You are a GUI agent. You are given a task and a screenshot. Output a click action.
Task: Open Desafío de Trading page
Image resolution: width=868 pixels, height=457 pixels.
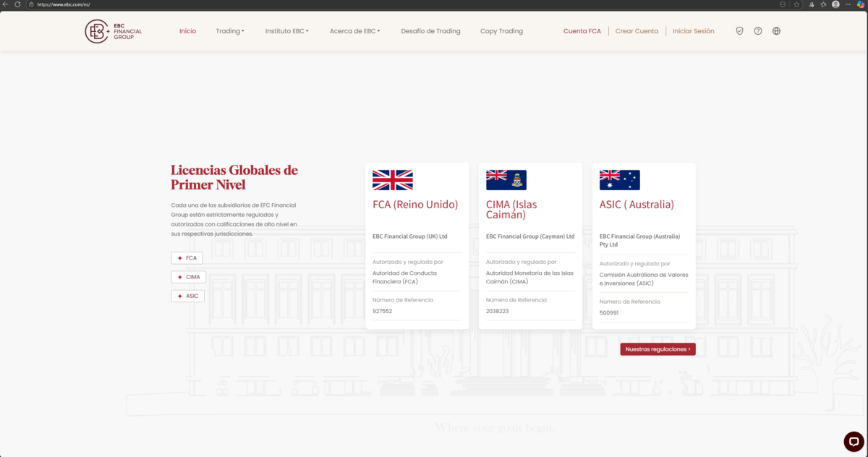coord(430,31)
